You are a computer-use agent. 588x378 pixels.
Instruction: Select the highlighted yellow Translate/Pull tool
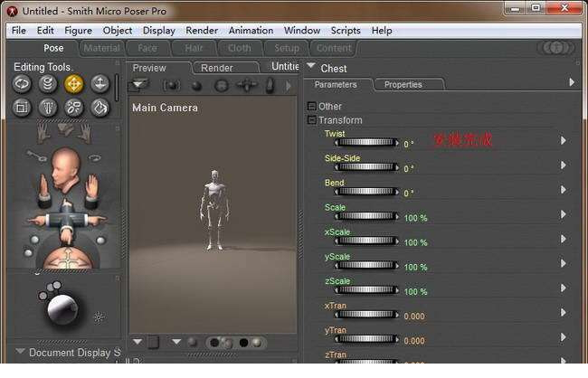tap(73, 83)
